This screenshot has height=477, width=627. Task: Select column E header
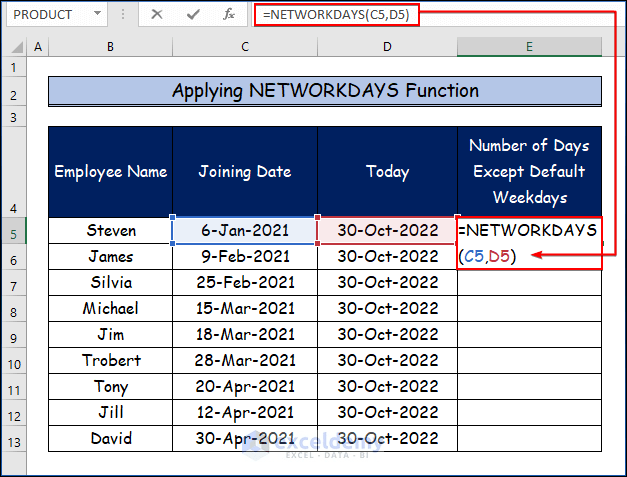click(x=529, y=47)
